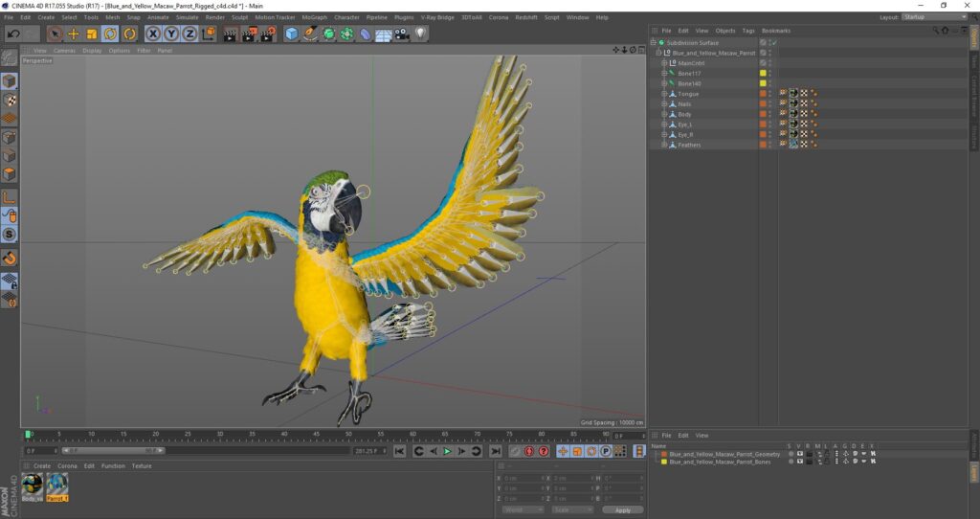Expand the Tongue object
Screen dimensions: 980x519
point(664,94)
